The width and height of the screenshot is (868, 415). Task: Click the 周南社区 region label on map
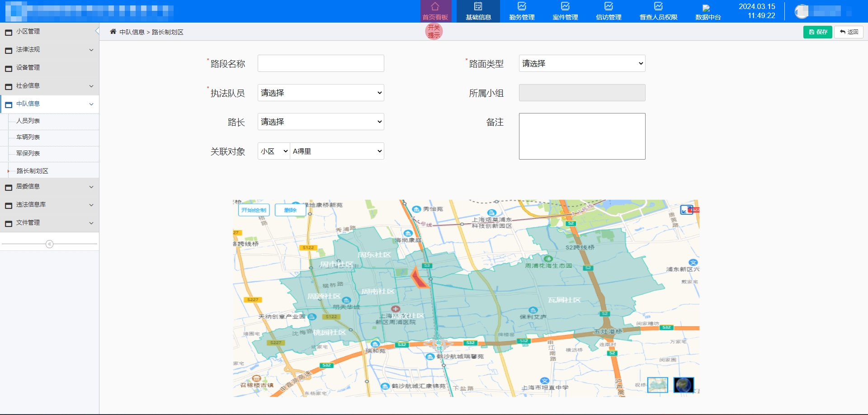pos(377,292)
